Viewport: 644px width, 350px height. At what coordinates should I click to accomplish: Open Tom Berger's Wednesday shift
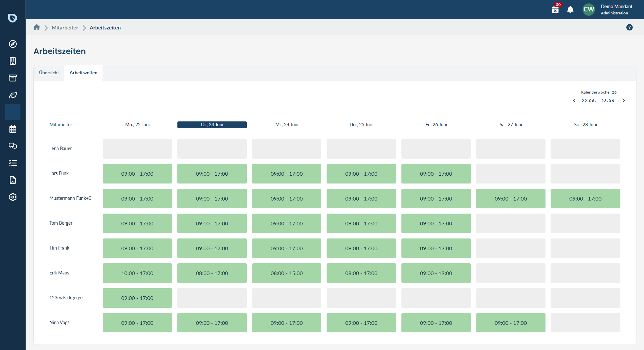tap(287, 223)
